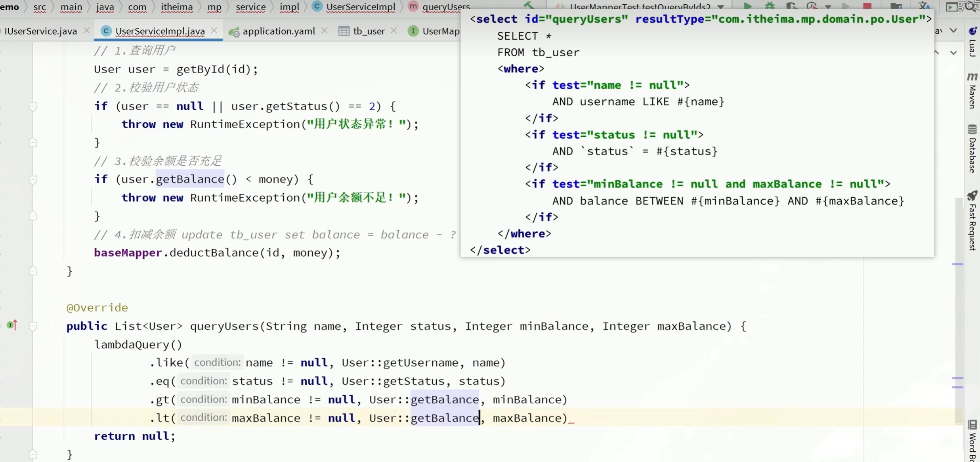Switch to the tb_user table tab

pyautogui.click(x=368, y=31)
